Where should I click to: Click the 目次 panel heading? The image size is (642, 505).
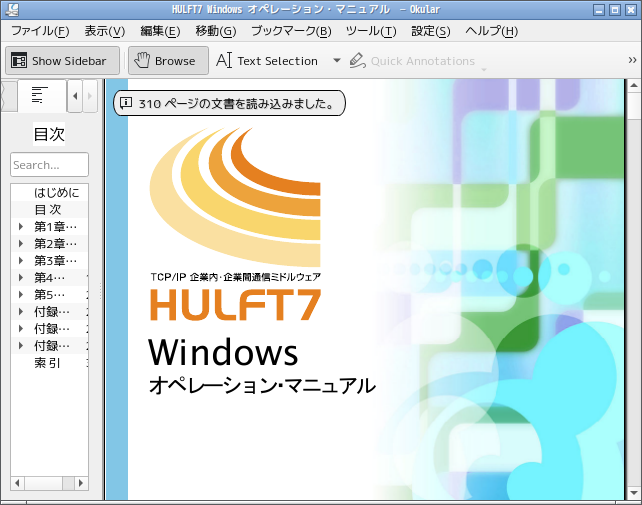(49, 134)
